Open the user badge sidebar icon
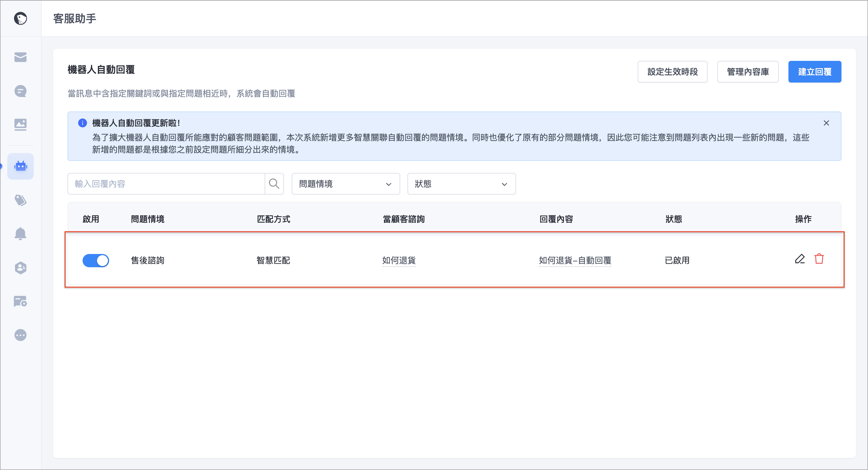The width and height of the screenshot is (868, 470). click(20, 268)
